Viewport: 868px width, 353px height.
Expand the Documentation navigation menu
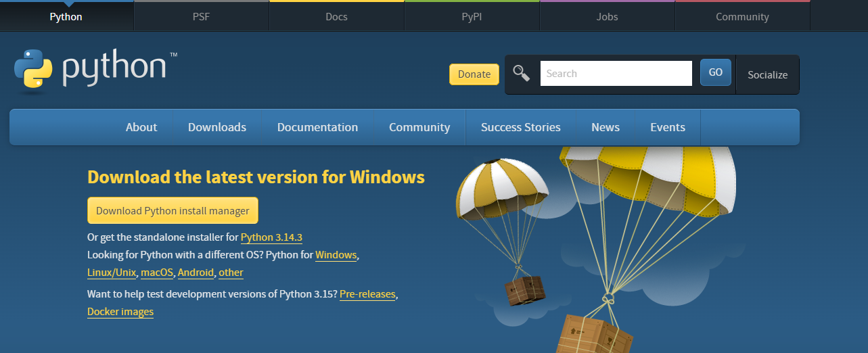(x=317, y=127)
